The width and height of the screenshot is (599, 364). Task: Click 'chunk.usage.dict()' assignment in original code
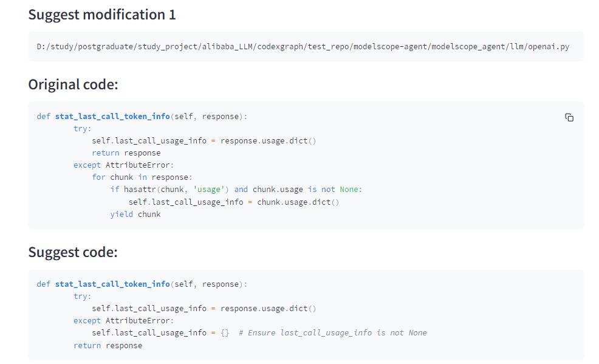pos(298,202)
